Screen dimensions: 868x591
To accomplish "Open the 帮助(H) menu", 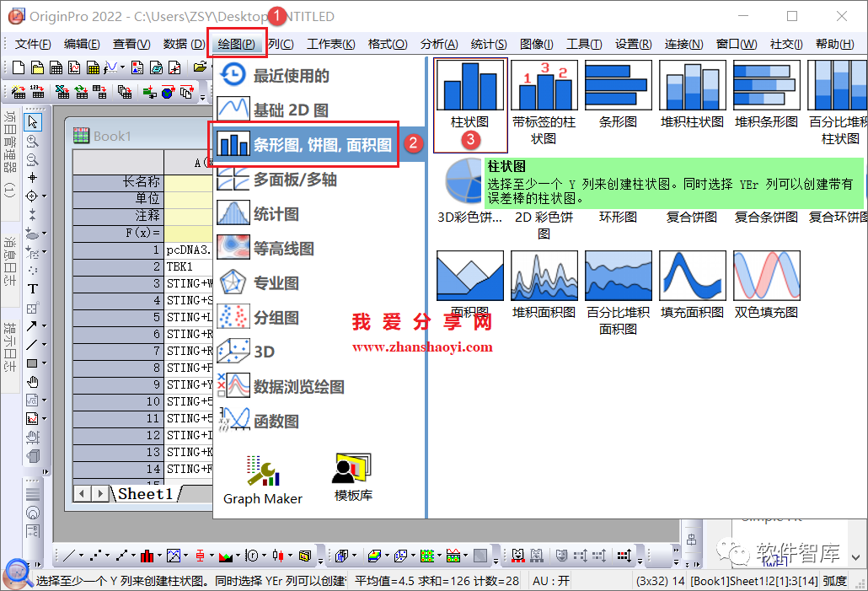I will pos(835,45).
